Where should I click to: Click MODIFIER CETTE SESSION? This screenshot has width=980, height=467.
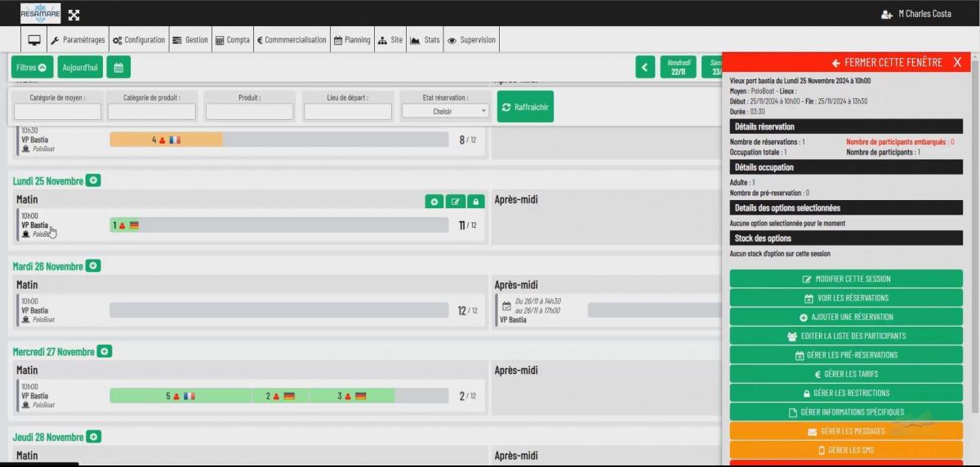click(846, 279)
